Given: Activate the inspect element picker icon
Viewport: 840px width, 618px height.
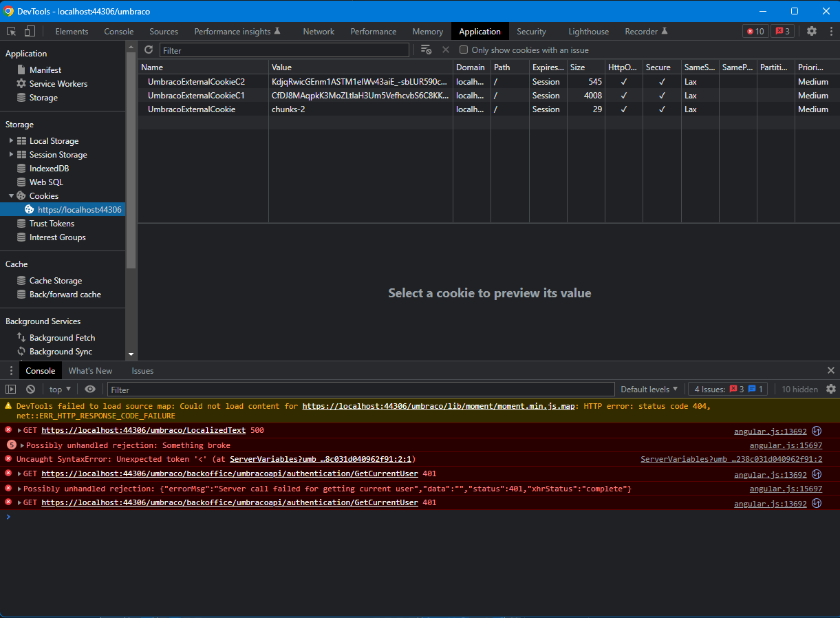Looking at the screenshot, I should [x=12, y=31].
